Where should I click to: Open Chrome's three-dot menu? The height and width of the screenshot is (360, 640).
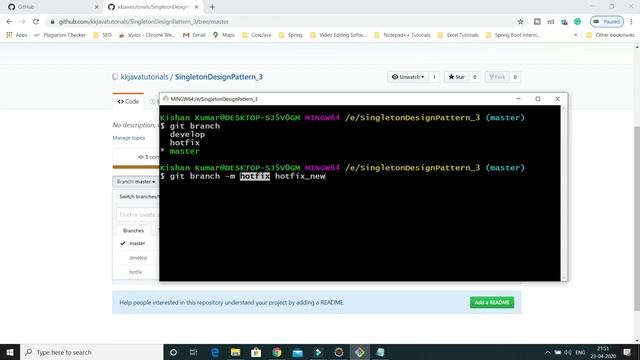(x=631, y=22)
